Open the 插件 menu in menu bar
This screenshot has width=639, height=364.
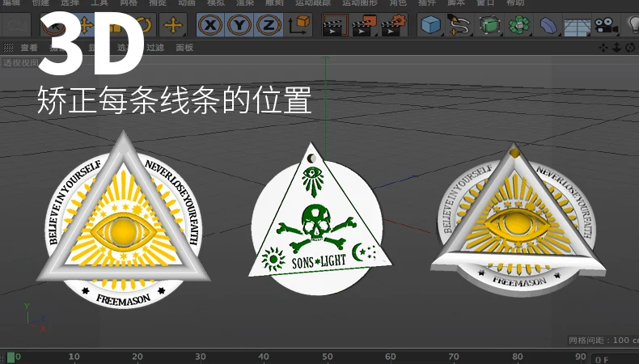427,3
